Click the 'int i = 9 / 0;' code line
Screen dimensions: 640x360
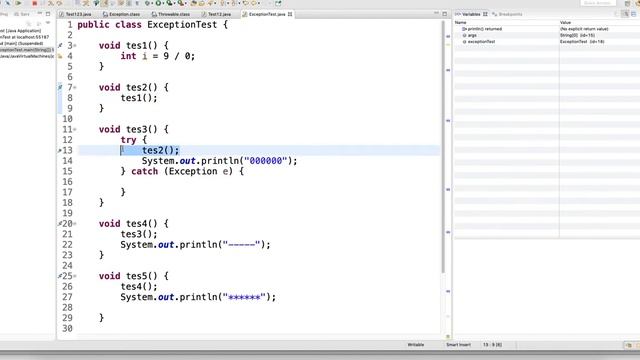point(158,56)
